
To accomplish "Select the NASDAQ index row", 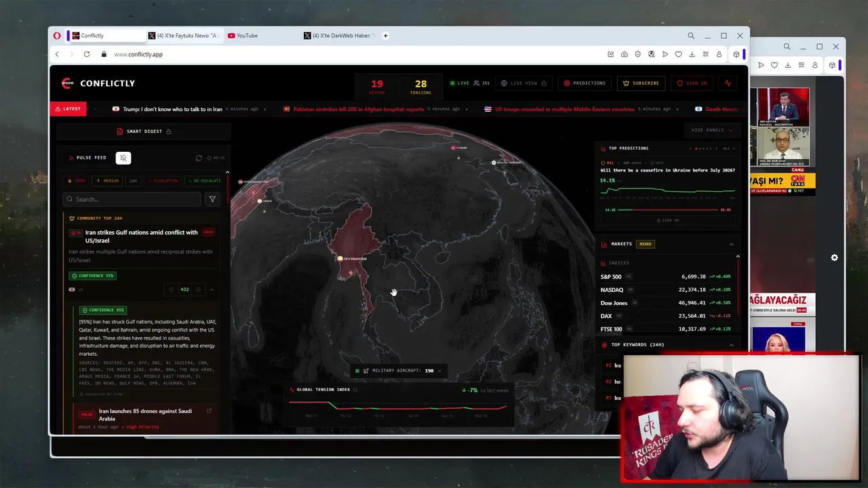I will [x=665, y=289].
